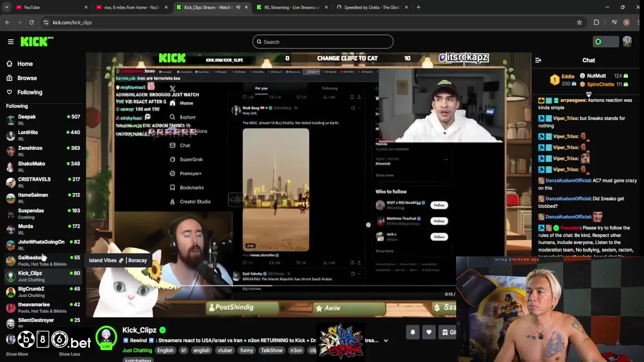Open LordHito channel in Following list
This screenshot has height=362, width=644.
[x=43, y=135]
